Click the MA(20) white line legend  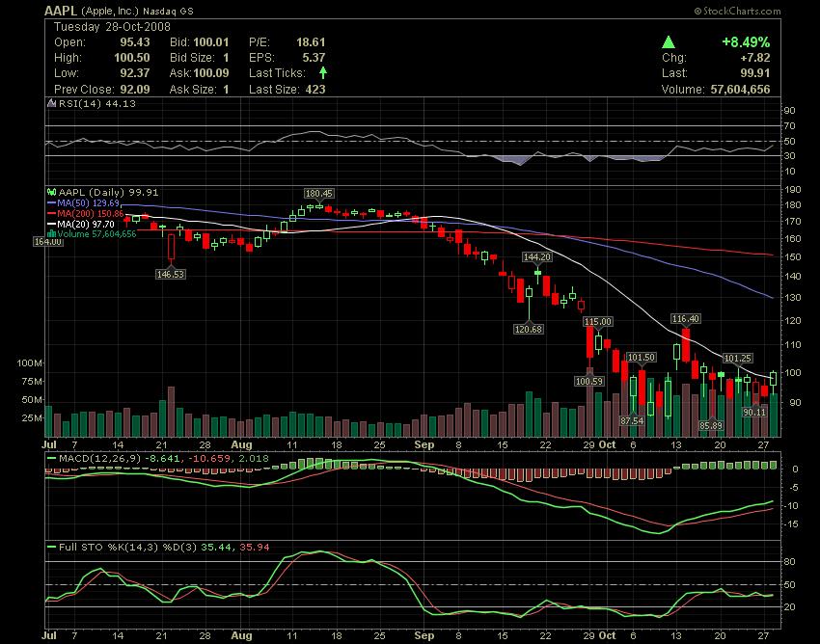[80, 224]
